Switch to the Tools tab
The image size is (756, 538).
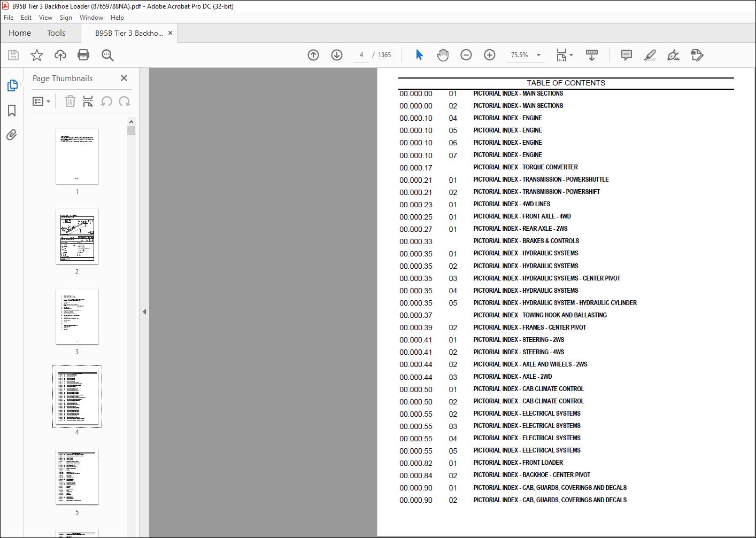point(56,33)
